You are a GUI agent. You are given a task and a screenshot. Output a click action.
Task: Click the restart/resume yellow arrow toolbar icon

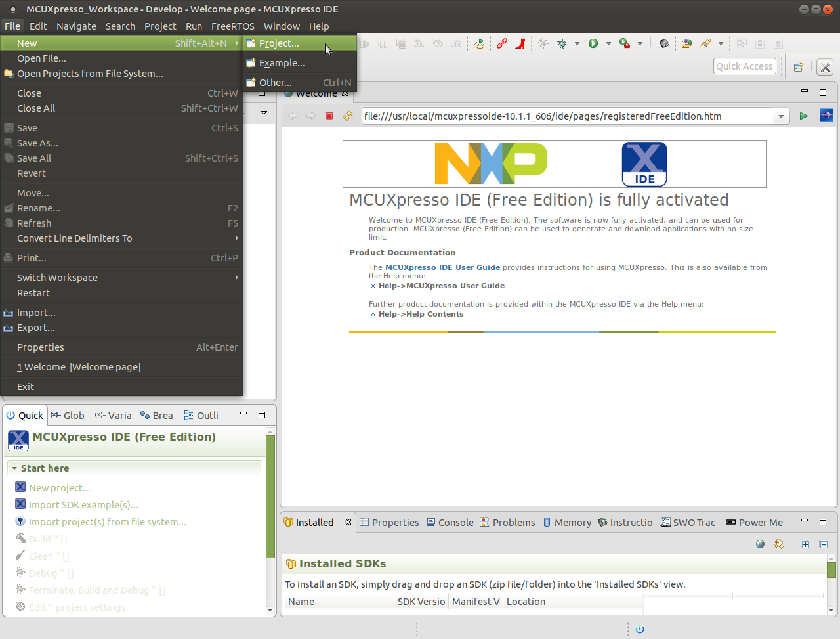point(480,43)
